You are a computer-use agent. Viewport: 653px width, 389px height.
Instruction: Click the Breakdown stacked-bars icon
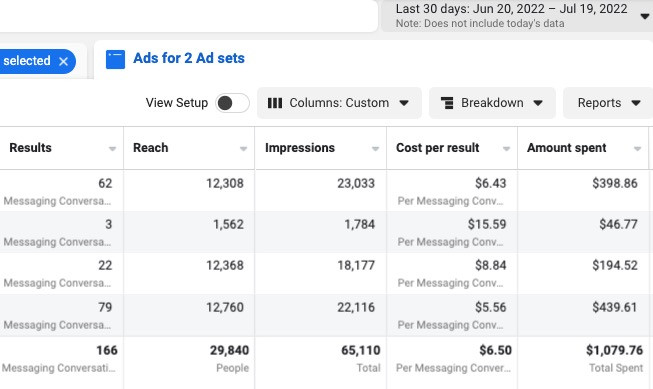(447, 103)
